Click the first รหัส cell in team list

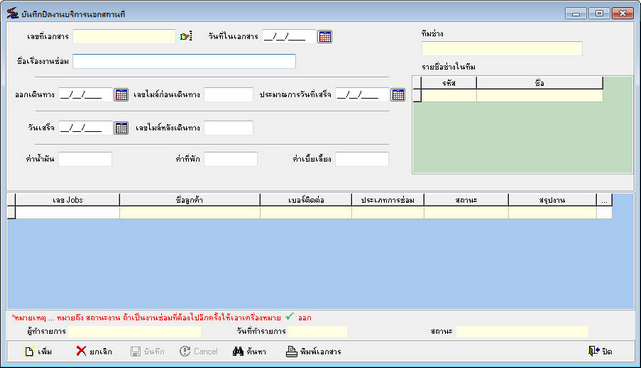449,96
